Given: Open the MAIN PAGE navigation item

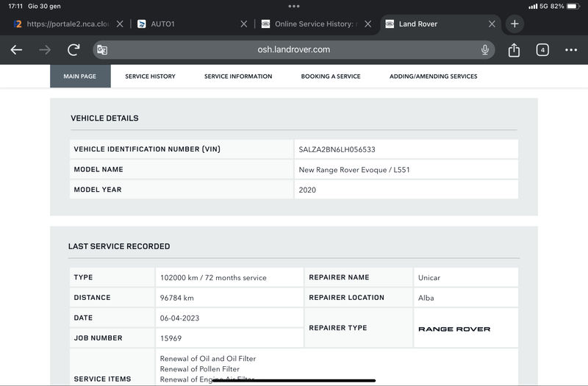Looking at the screenshot, I should click(x=80, y=76).
